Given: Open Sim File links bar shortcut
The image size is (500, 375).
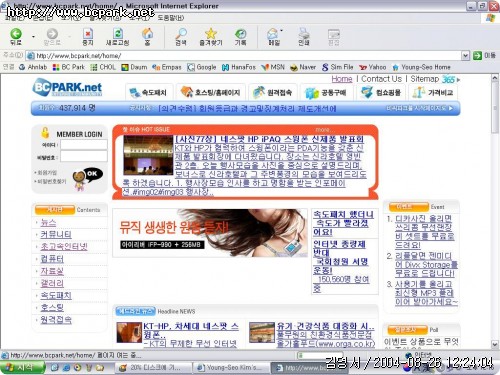Looking at the screenshot, I should point(338,67).
